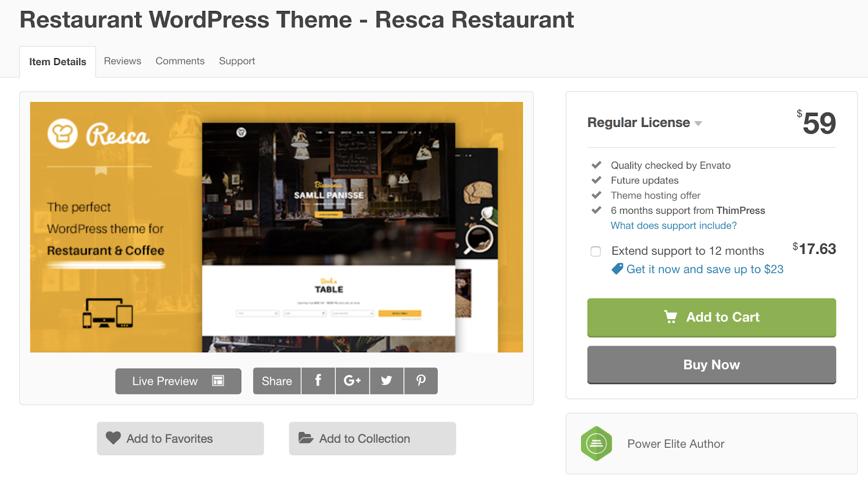Image resolution: width=868 pixels, height=477 pixels.
Task: Go to the Support tab
Action: [237, 61]
